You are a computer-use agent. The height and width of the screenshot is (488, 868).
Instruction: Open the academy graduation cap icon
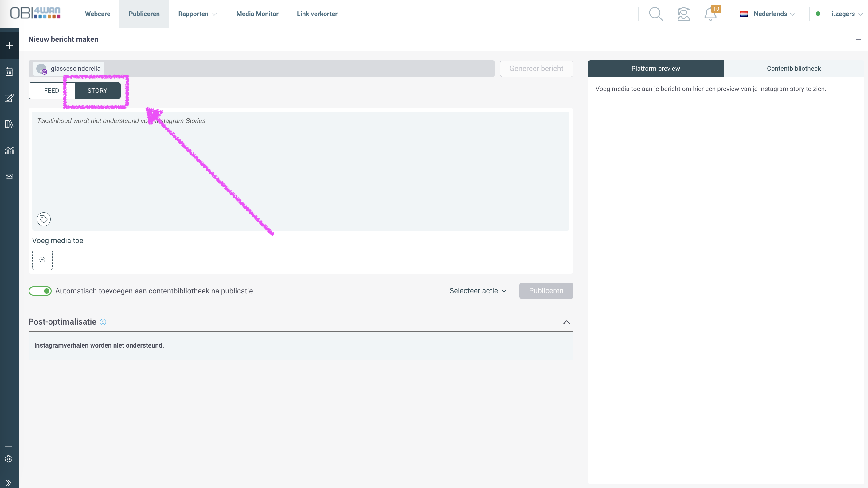[683, 14]
